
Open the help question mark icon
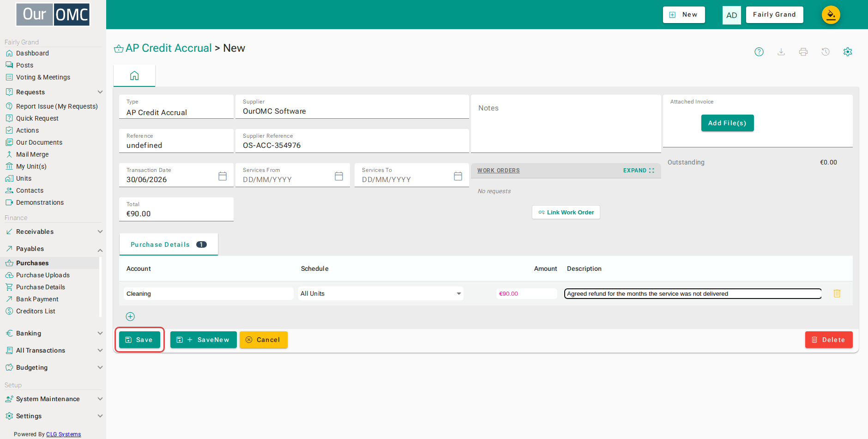(x=759, y=52)
